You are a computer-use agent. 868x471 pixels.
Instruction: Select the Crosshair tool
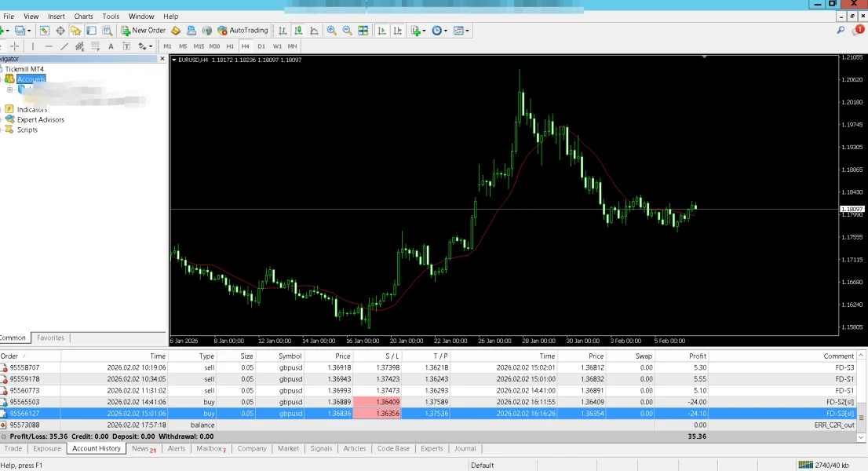[14, 46]
